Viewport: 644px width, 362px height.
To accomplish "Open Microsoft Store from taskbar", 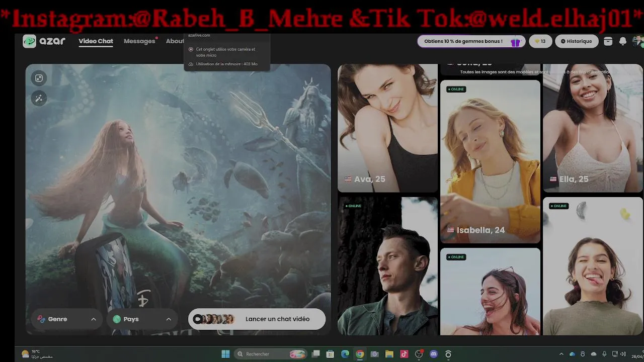I will (x=330, y=354).
